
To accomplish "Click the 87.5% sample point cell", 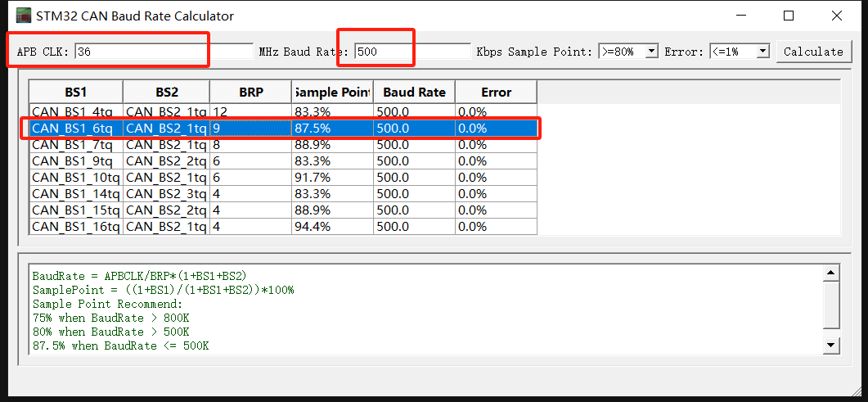I will click(333, 129).
